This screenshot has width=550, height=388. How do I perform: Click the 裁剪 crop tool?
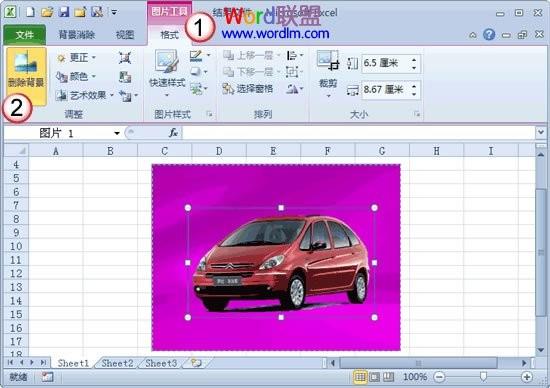pyautogui.click(x=328, y=74)
